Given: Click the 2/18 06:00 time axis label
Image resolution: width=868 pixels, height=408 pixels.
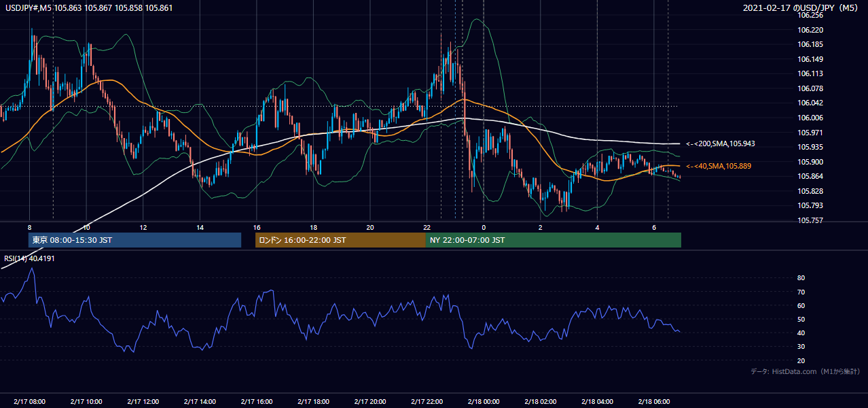Looking at the screenshot, I should point(653,401).
